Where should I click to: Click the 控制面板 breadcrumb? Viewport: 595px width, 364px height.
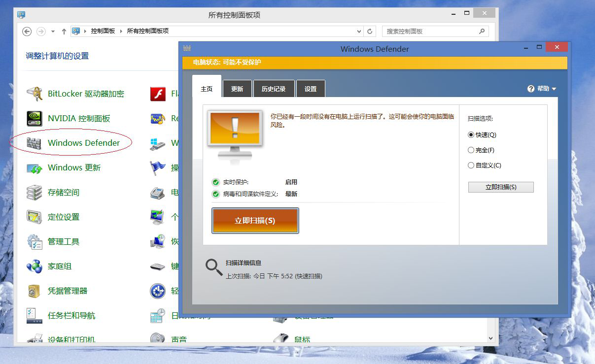pos(103,31)
